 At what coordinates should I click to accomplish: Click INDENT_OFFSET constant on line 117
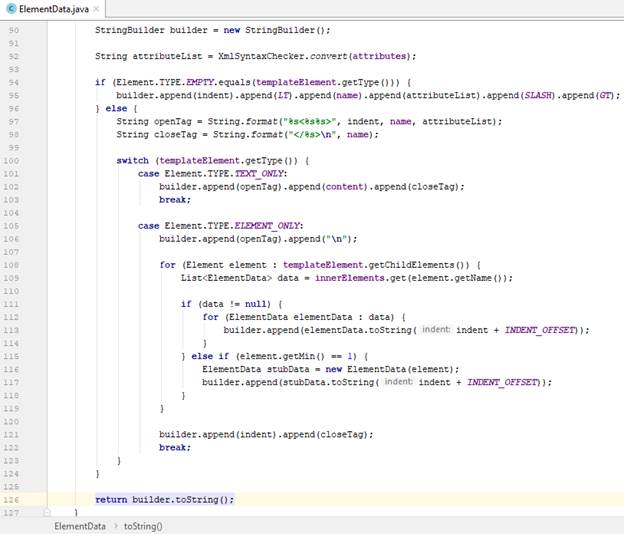(503, 382)
